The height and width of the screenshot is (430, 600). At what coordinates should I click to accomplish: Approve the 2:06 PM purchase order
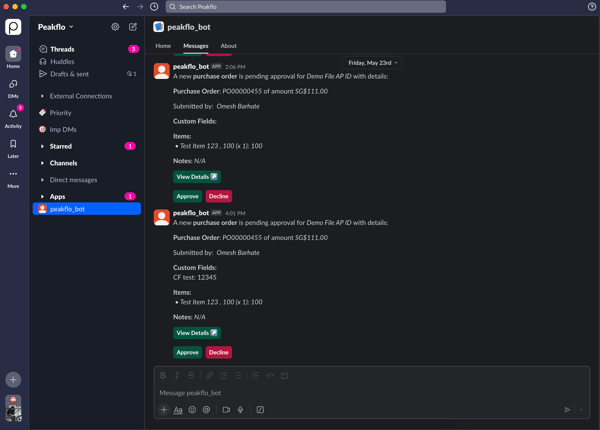pyautogui.click(x=188, y=196)
